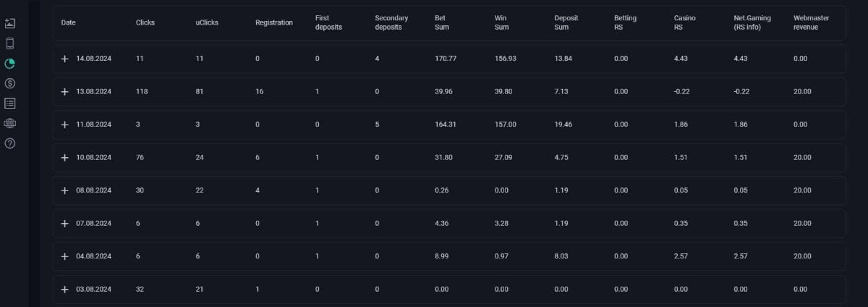The image size is (868, 307).
Task: Click the Clicks column header
Action: pos(145,22)
